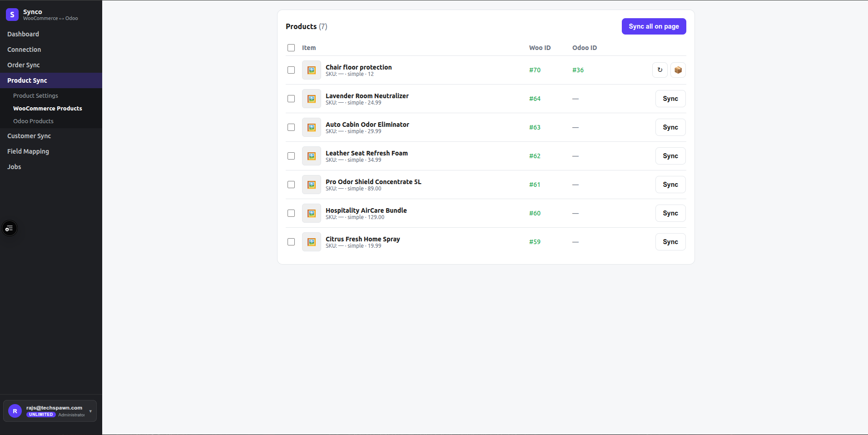Screen dimensions: 868x435
Task: Click the user avatar R
Action: pos(15,411)
